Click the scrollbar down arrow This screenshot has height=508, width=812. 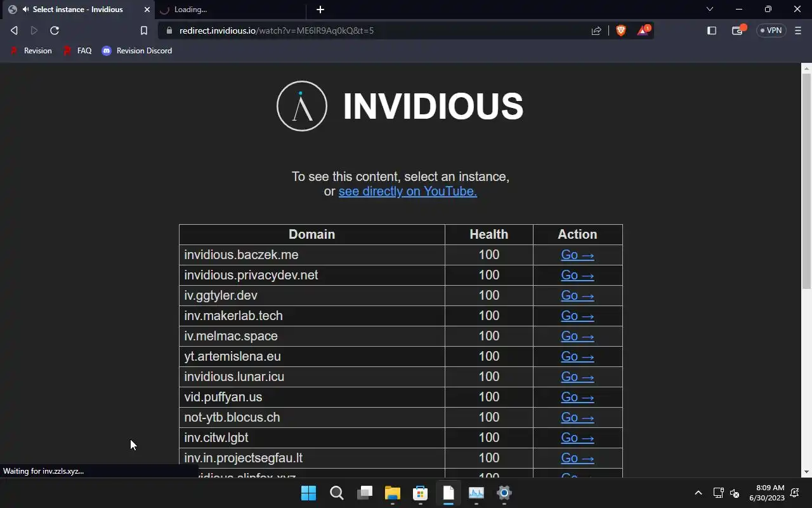click(x=806, y=472)
